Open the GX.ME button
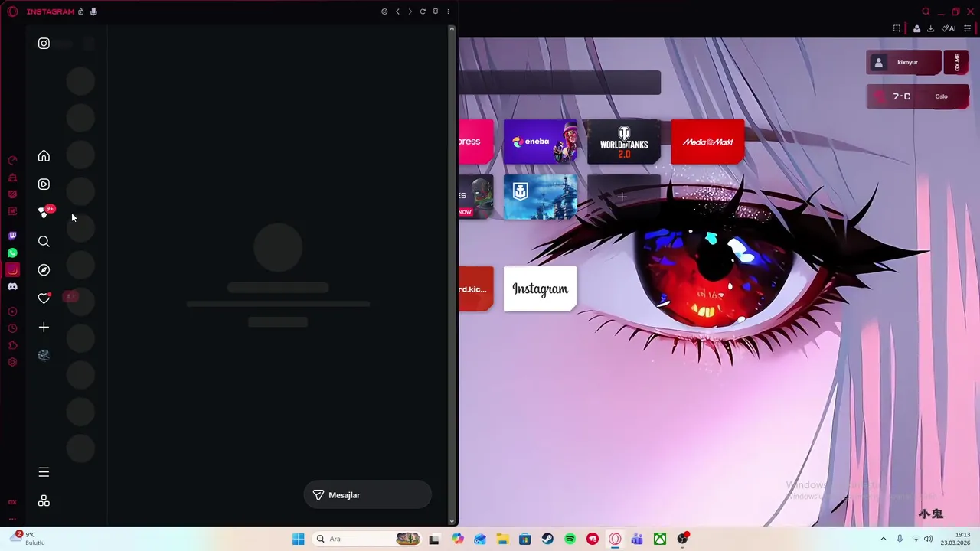 pos(957,63)
